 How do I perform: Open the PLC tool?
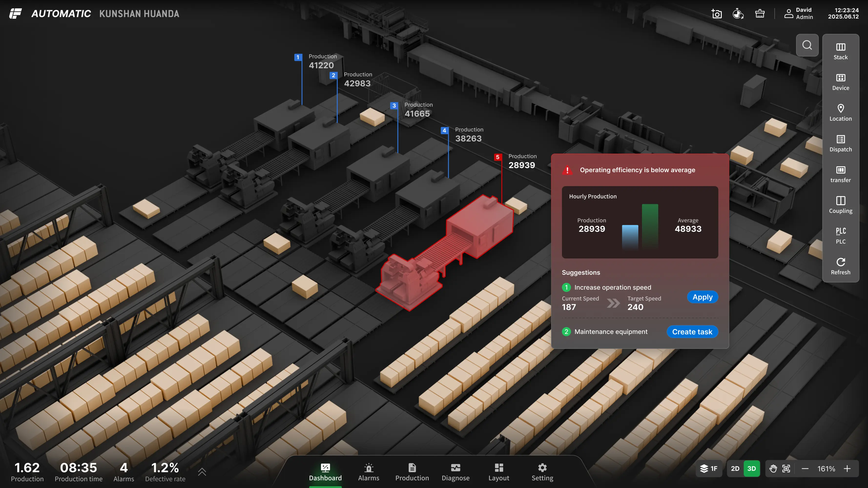coord(840,235)
